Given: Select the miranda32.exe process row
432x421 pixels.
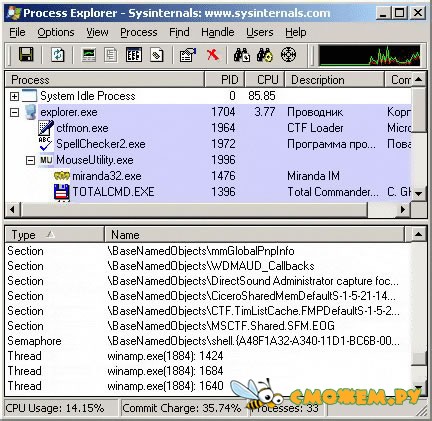Looking at the screenshot, I should click(208, 176).
